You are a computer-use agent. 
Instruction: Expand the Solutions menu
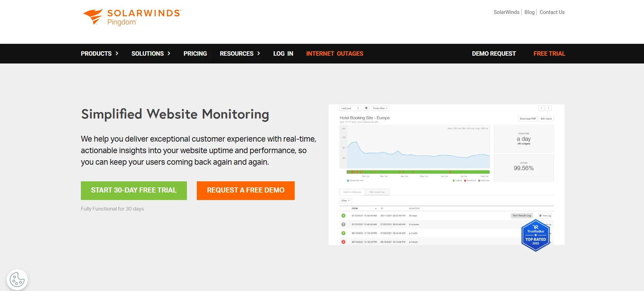pos(151,54)
